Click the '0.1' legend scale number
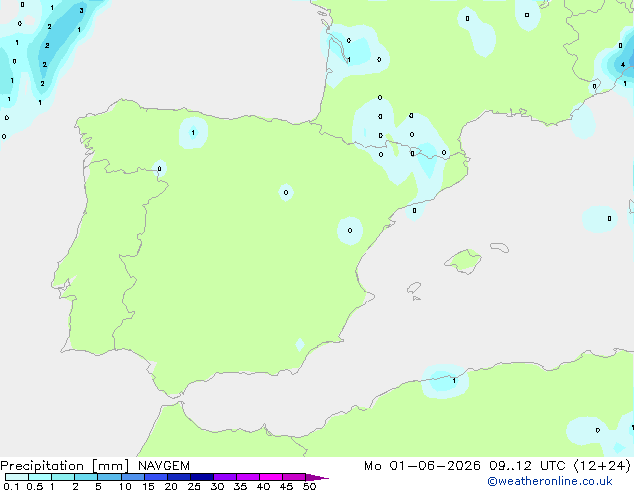The image size is (634, 490). [11, 486]
